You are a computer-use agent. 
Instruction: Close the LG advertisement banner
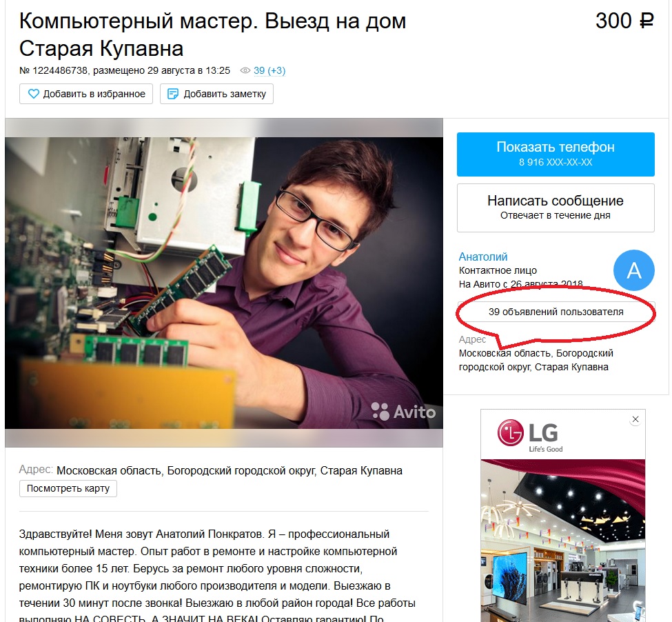(635, 419)
